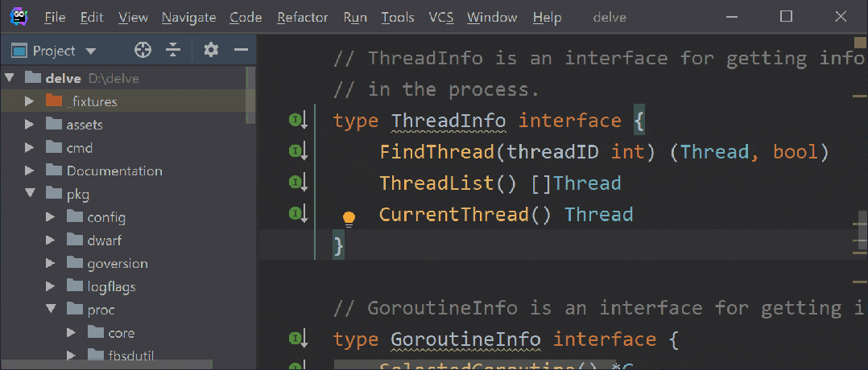Hide the Project tool window
Image resolution: width=868 pixels, height=370 pixels.
click(240, 51)
